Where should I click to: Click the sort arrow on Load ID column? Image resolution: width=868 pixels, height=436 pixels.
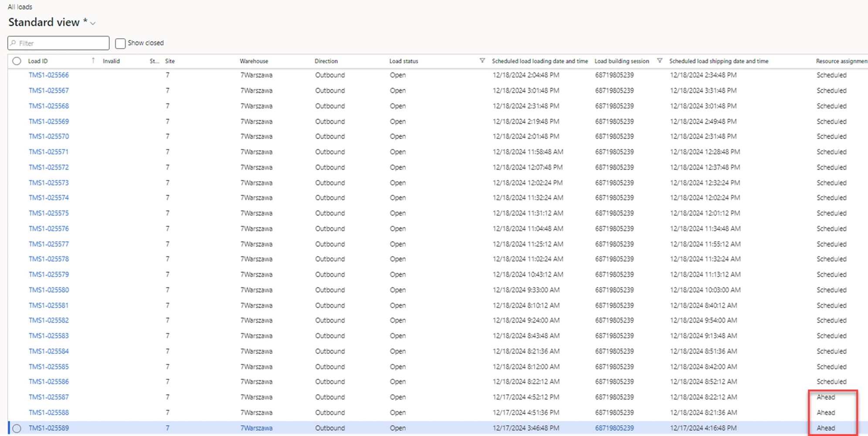93,61
